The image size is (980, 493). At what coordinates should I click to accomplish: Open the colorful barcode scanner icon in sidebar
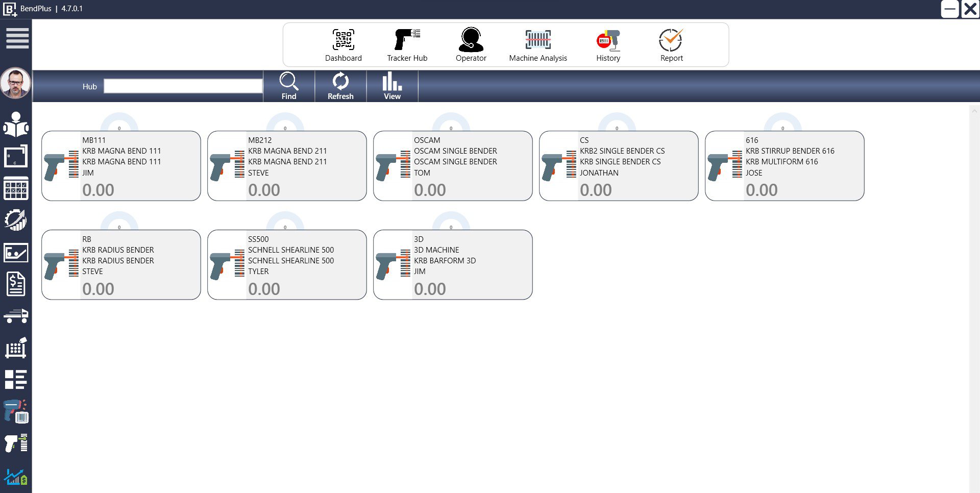coord(15,411)
